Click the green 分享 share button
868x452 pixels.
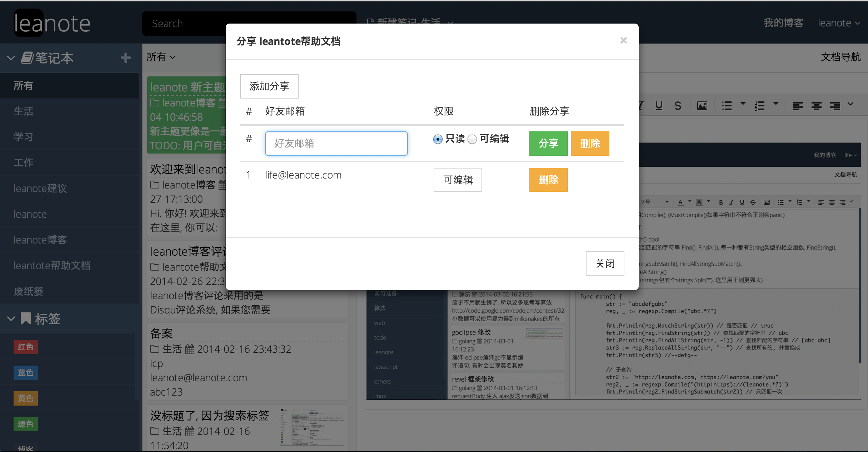548,144
